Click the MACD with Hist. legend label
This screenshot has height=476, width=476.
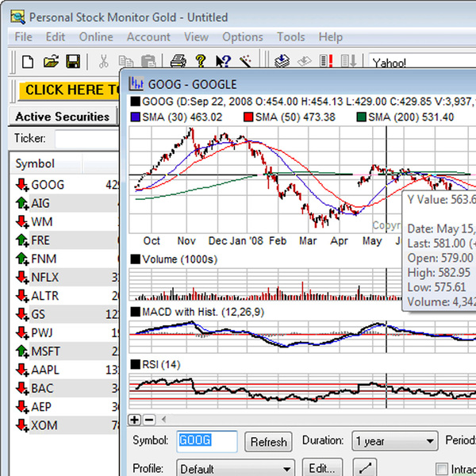(203, 312)
